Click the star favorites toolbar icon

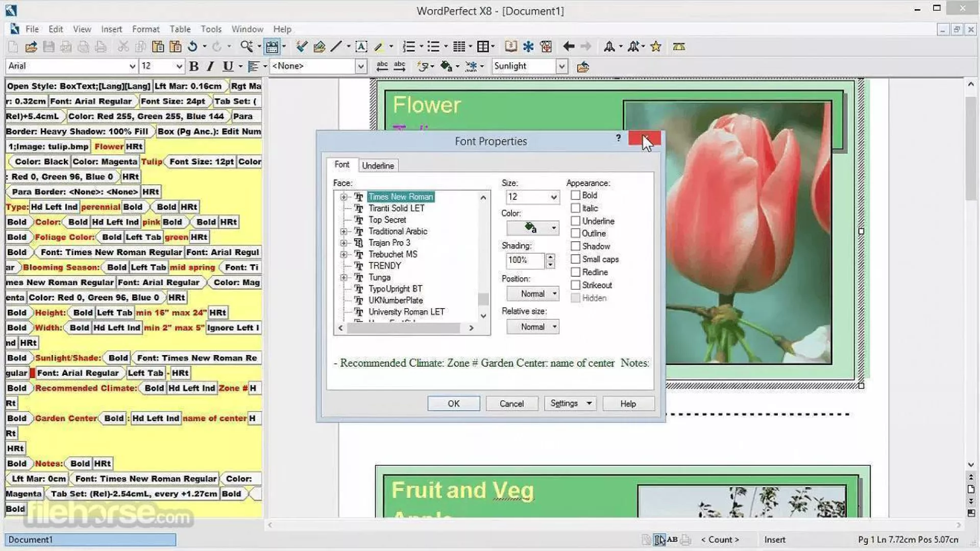pyautogui.click(x=656, y=47)
